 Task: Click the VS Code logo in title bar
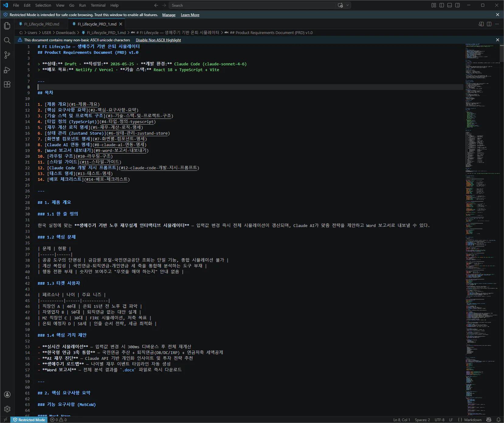pos(5,5)
